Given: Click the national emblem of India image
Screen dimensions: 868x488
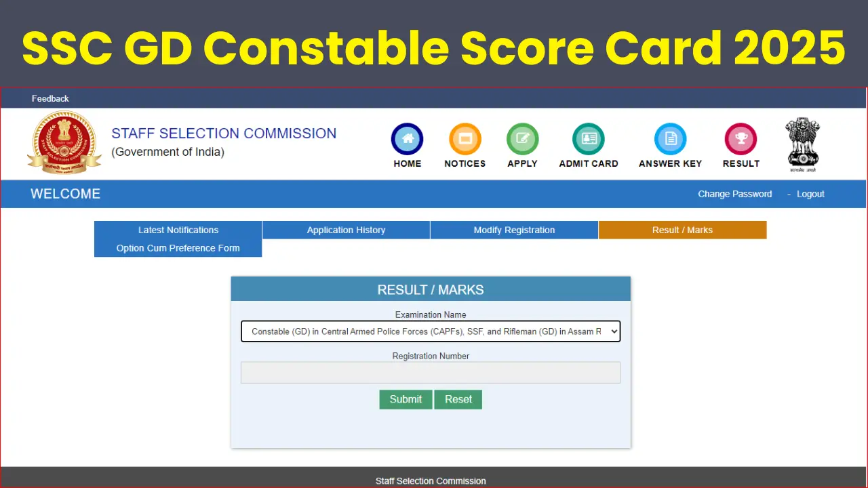Looking at the screenshot, I should coord(802,142).
